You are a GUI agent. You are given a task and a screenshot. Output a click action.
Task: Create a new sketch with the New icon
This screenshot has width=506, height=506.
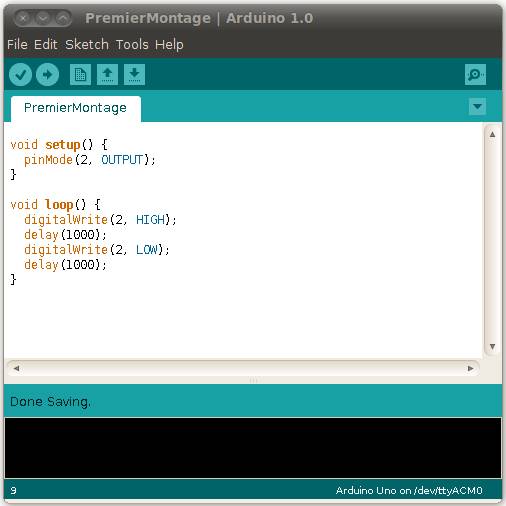coord(80,74)
